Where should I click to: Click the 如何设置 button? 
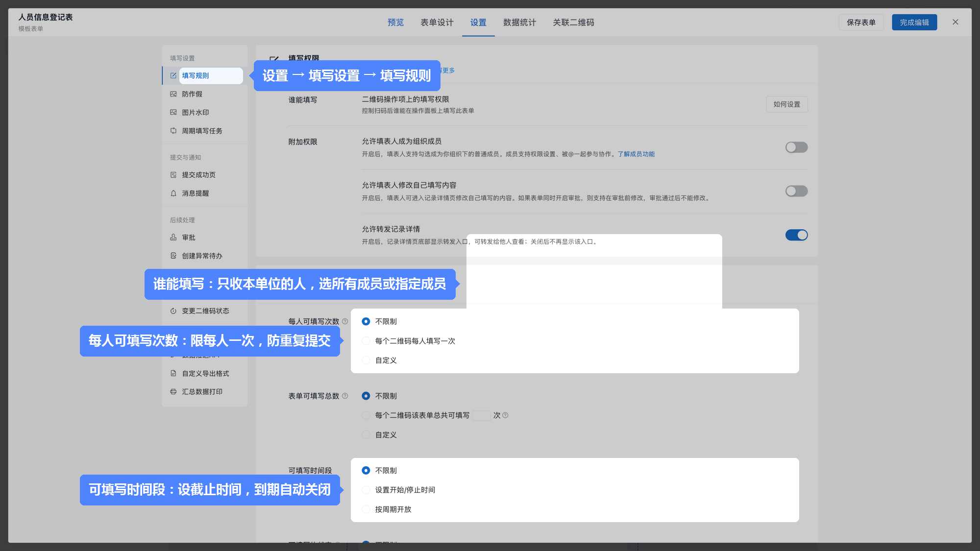[x=786, y=104]
